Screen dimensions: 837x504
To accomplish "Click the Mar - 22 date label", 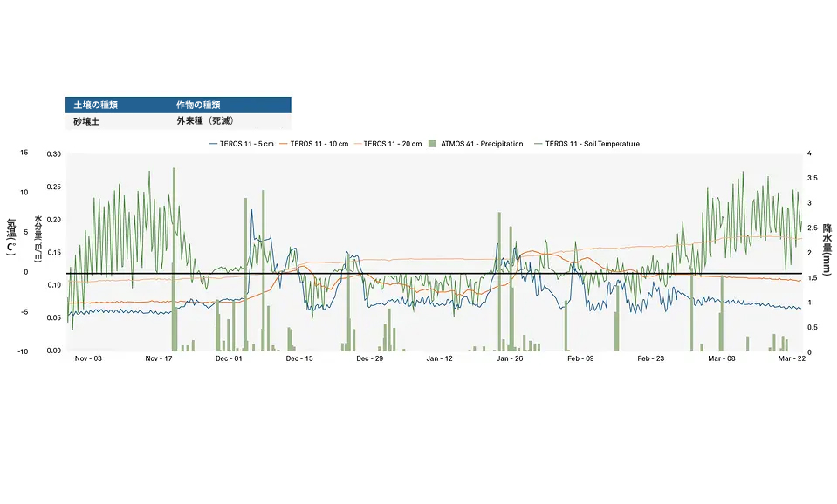I will pyautogui.click(x=792, y=358).
